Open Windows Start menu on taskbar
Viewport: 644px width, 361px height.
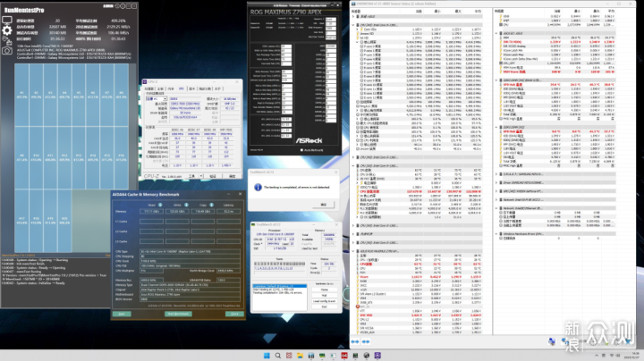coord(267,356)
